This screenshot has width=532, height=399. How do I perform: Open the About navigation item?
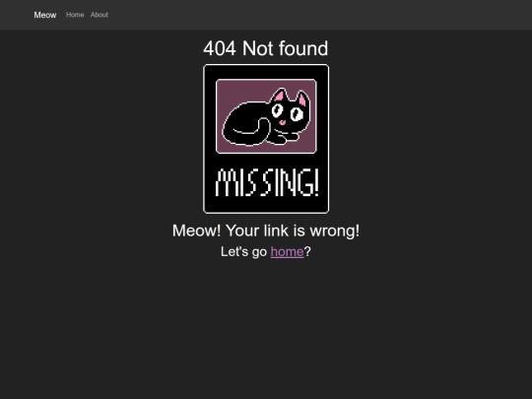[x=100, y=15]
